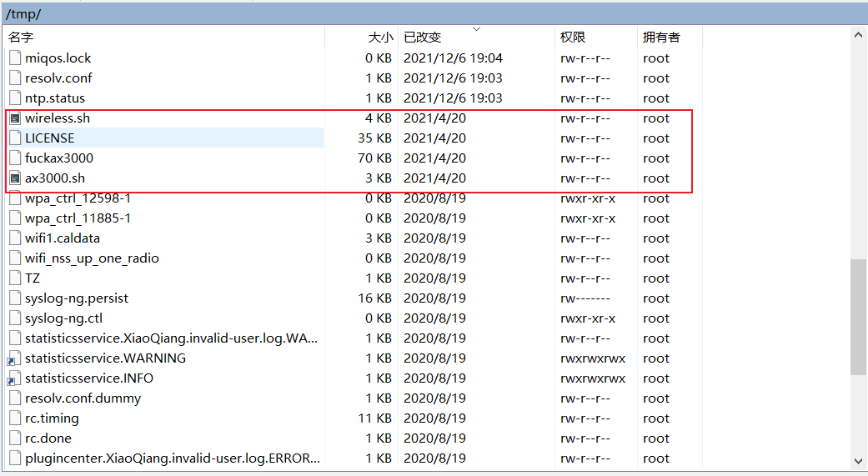Select the wifi_nss_up_one_radio file name
The width and height of the screenshot is (868, 476).
tap(92, 258)
